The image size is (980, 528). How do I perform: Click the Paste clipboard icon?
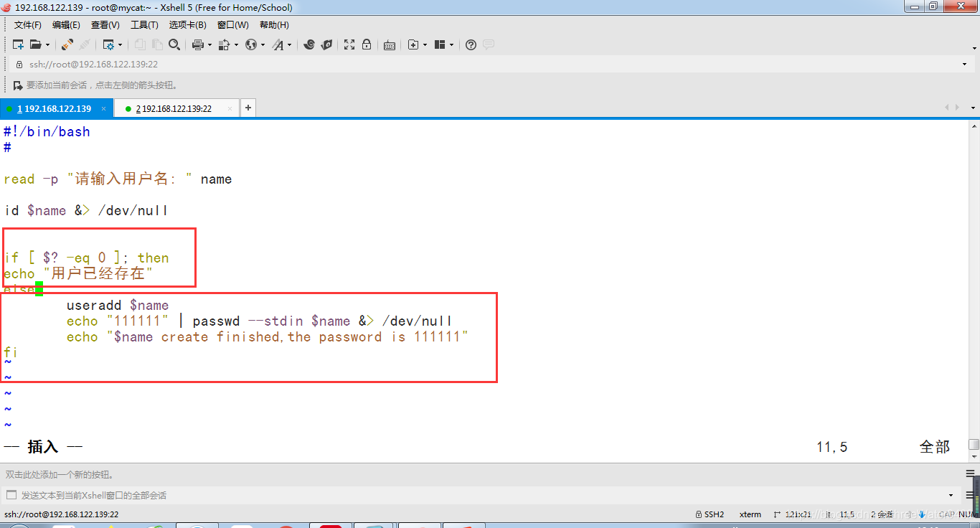pos(157,44)
